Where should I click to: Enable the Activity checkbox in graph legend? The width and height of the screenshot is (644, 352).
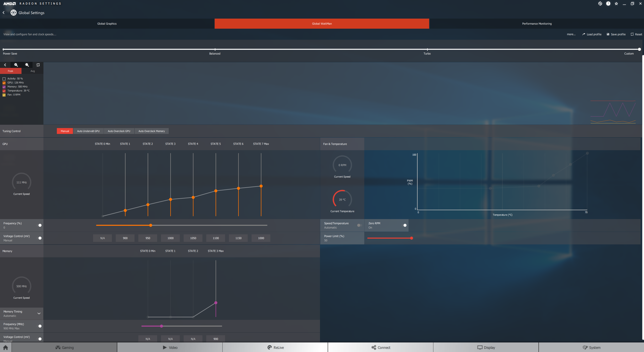point(4,79)
